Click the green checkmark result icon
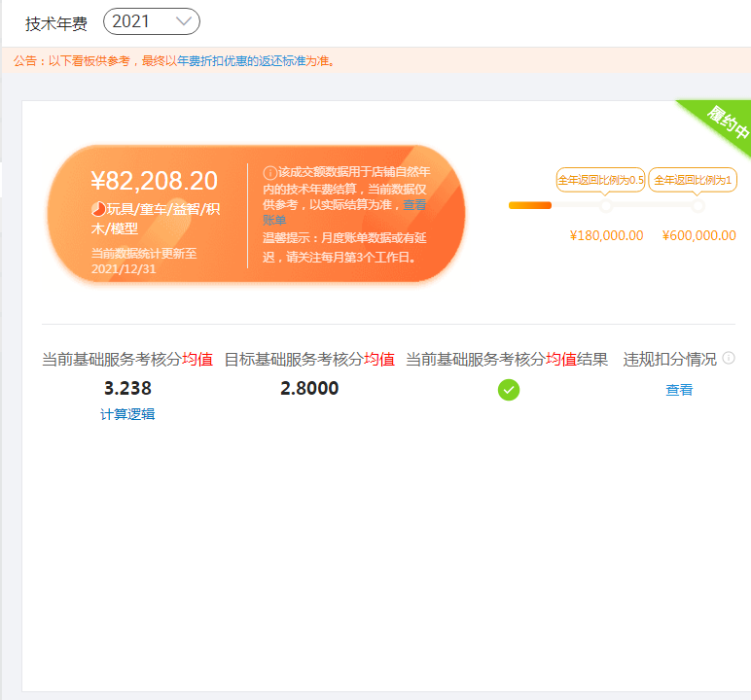Viewport: 751px width, 700px height. [509, 390]
